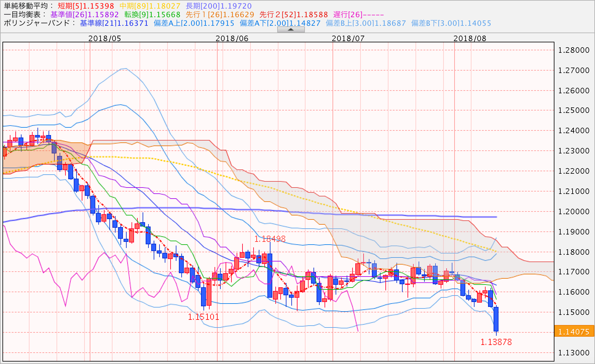Click 偏差B下[3.00]1.14055 label
The image size is (595, 364).
[451, 23]
